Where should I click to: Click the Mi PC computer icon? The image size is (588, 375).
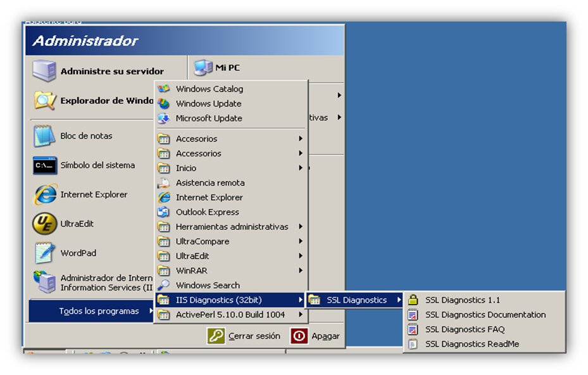[x=203, y=68]
